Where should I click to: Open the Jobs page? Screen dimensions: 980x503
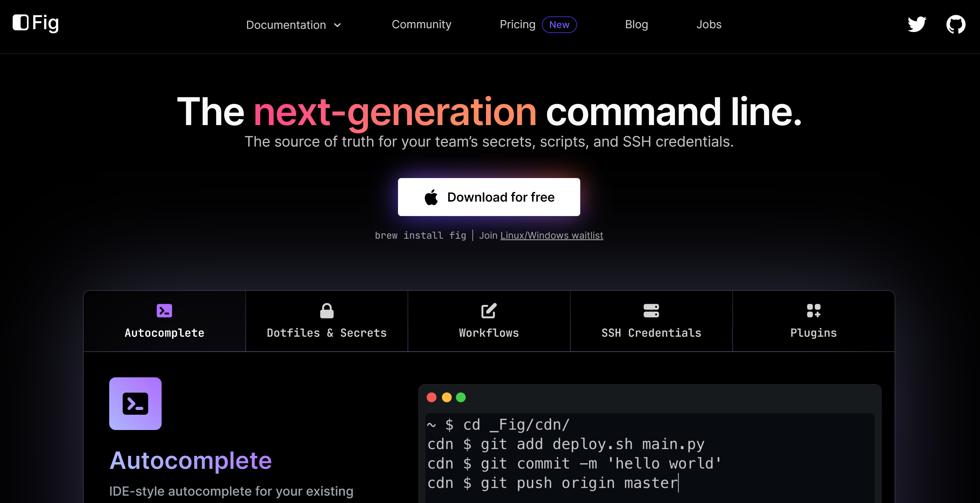(x=708, y=24)
